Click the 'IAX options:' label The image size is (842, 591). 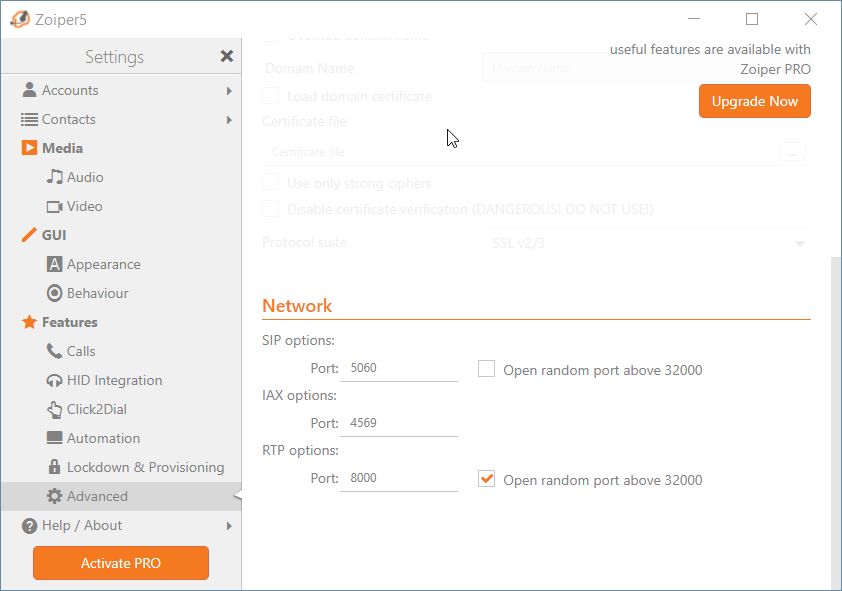[299, 395]
